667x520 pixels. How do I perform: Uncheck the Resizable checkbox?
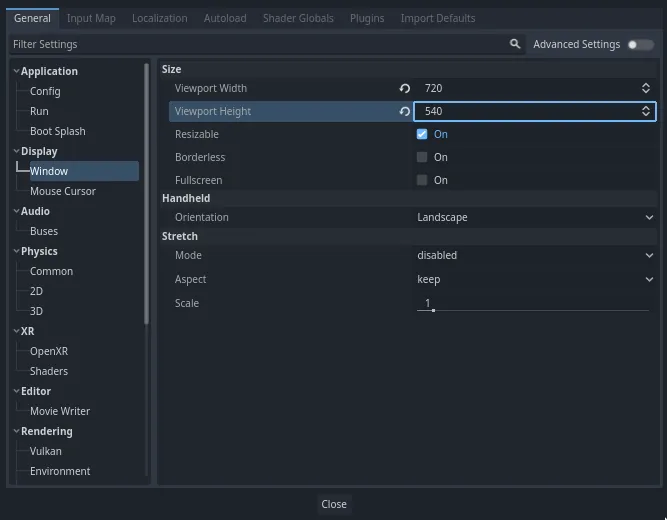(x=422, y=134)
